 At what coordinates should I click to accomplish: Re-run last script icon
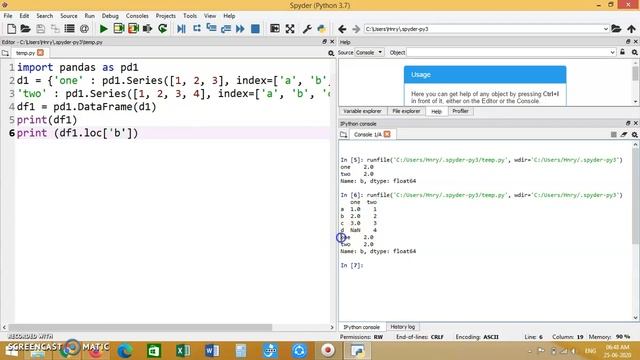pos(162,29)
